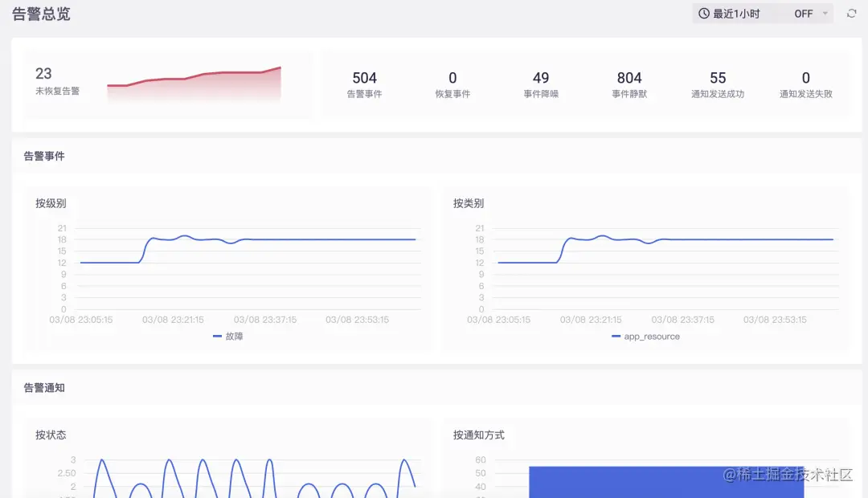Expand the OFF auto-refresh dropdown
Viewport: 868px width, 498px height.
tap(810, 14)
